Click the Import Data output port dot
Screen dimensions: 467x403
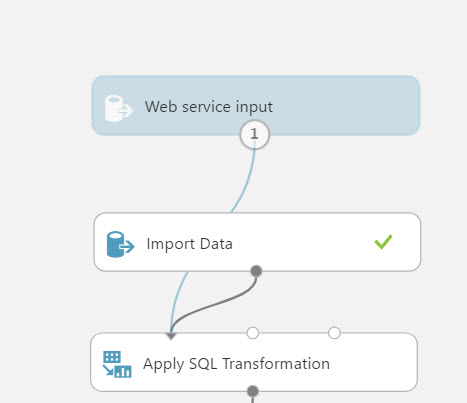(x=256, y=271)
